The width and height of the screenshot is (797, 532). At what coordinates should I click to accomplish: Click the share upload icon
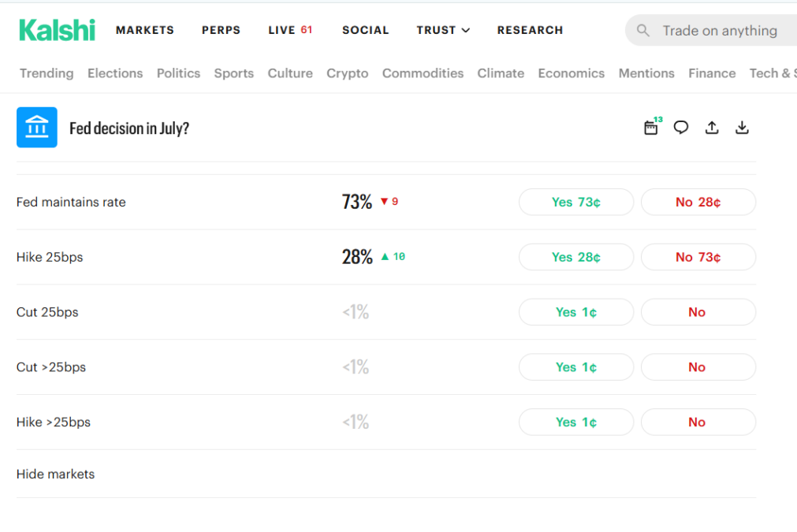tap(712, 128)
